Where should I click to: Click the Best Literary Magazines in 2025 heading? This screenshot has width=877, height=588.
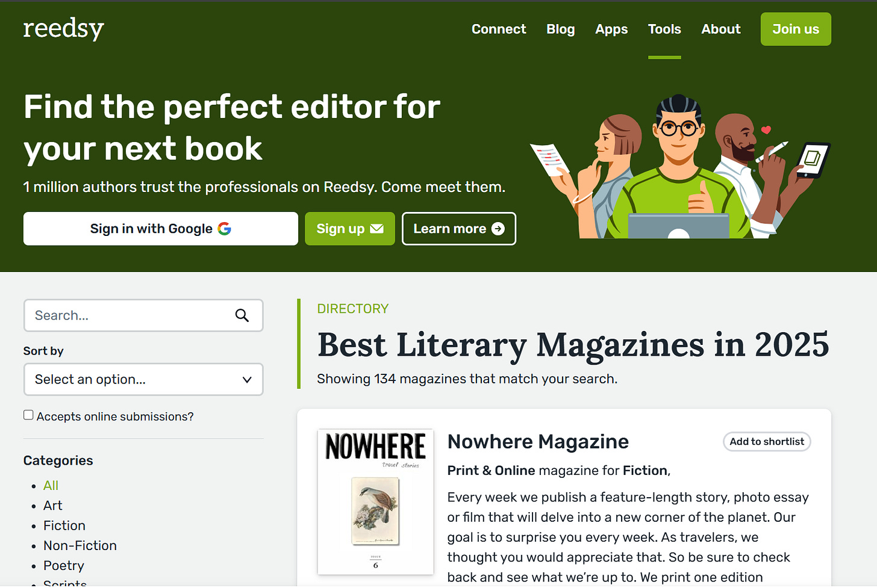point(573,345)
